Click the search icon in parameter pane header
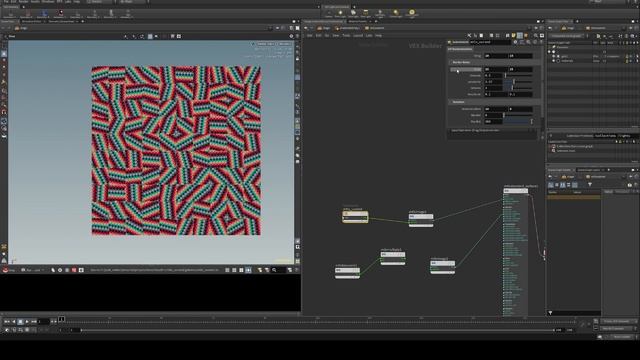Image resolution: width=640 pixels, height=360 pixels. 529,42
